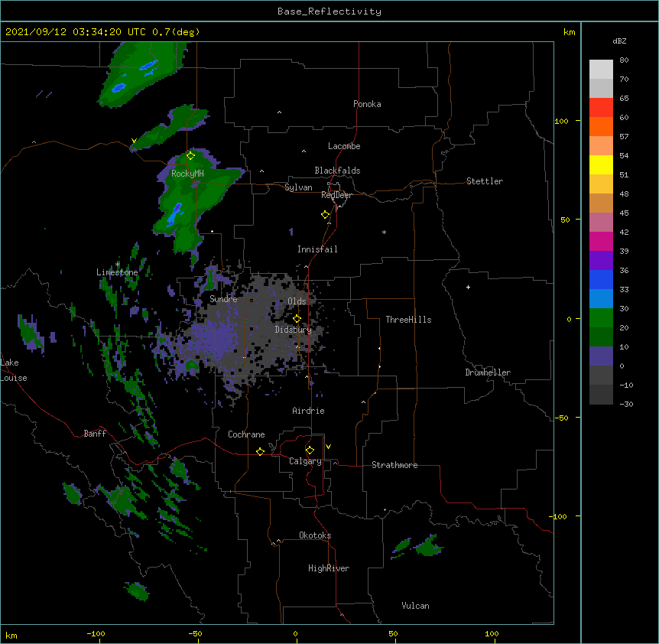This screenshot has width=659, height=644.
Task: Click the Sylvan town label
Action: (298, 187)
